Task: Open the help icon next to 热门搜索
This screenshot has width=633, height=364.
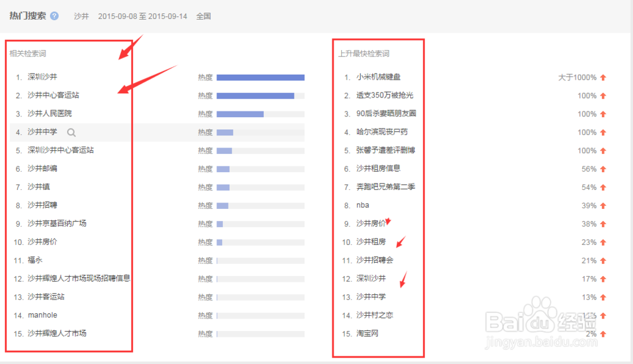Action: tap(54, 16)
